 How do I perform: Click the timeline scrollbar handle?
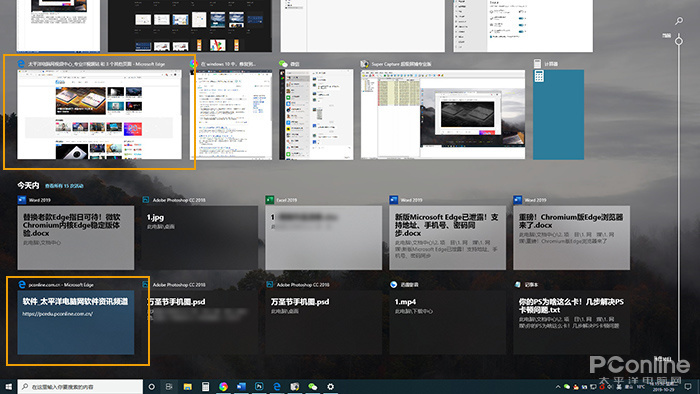click(679, 41)
